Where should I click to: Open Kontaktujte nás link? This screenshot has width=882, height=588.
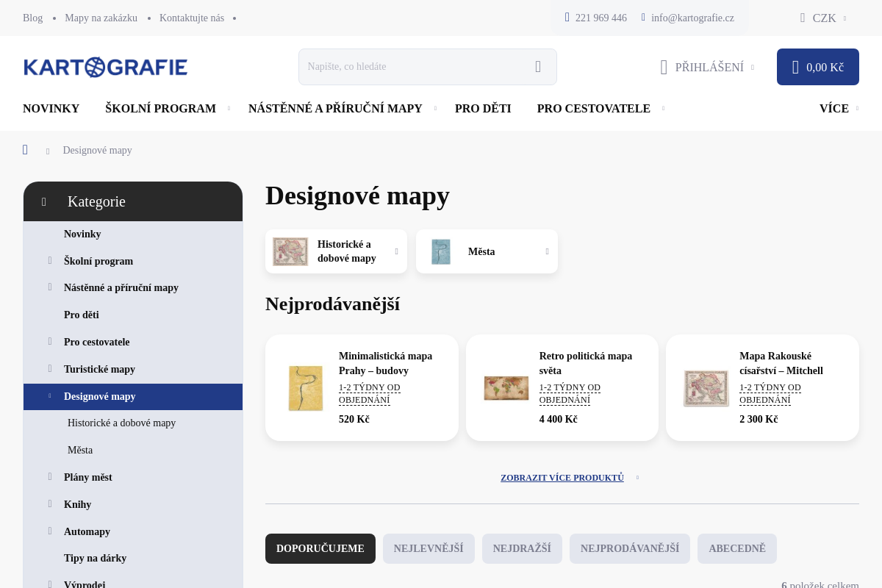[192, 18]
